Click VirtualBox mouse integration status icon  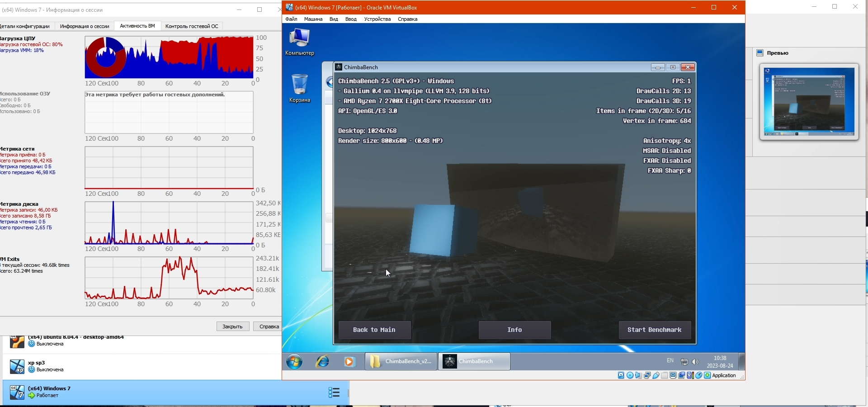tap(699, 375)
